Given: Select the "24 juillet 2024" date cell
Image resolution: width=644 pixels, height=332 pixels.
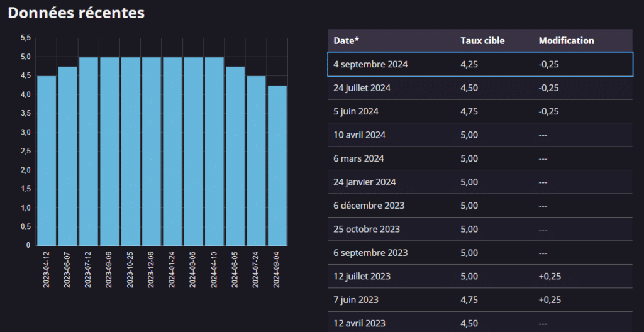Looking at the screenshot, I should [x=362, y=88].
